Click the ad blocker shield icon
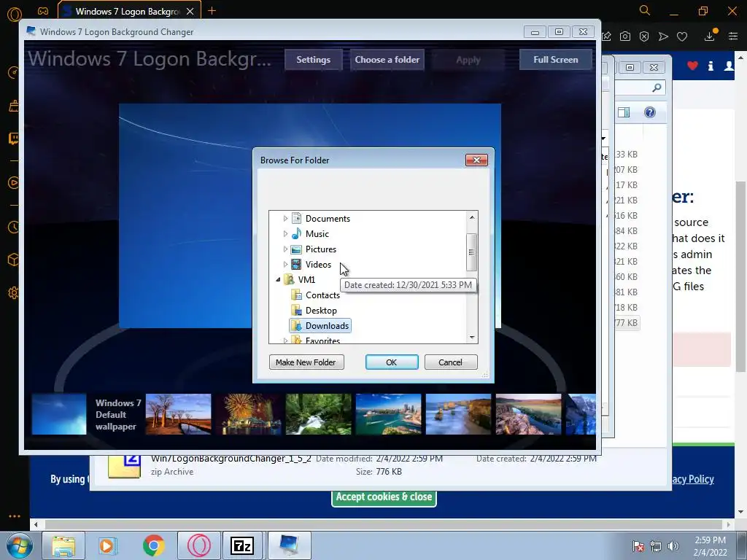Viewport: 747px width, 560px height. tap(644, 36)
